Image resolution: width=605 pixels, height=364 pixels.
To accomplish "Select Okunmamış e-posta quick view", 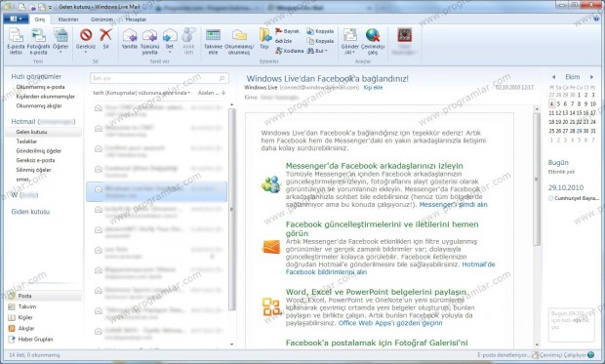I will tap(41, 87).
